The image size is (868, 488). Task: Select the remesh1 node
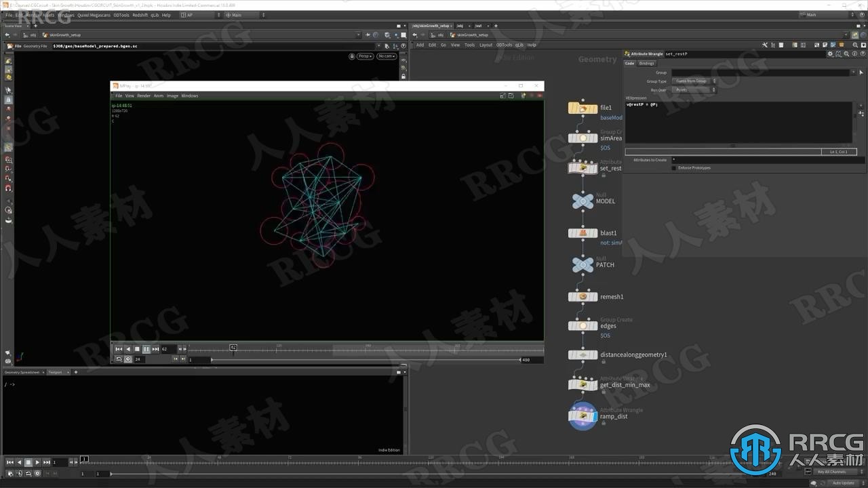pyautogui.click(x=583, y=297)
